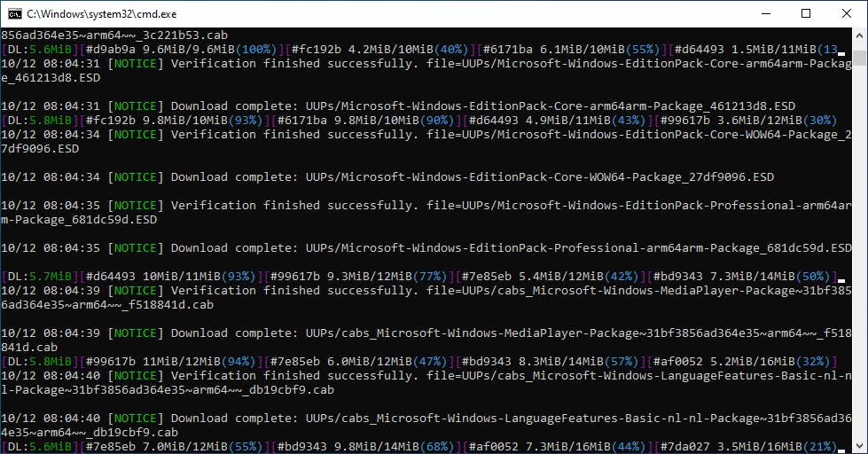
Task: Click text 7df9096.ESD
Action: 40,148
